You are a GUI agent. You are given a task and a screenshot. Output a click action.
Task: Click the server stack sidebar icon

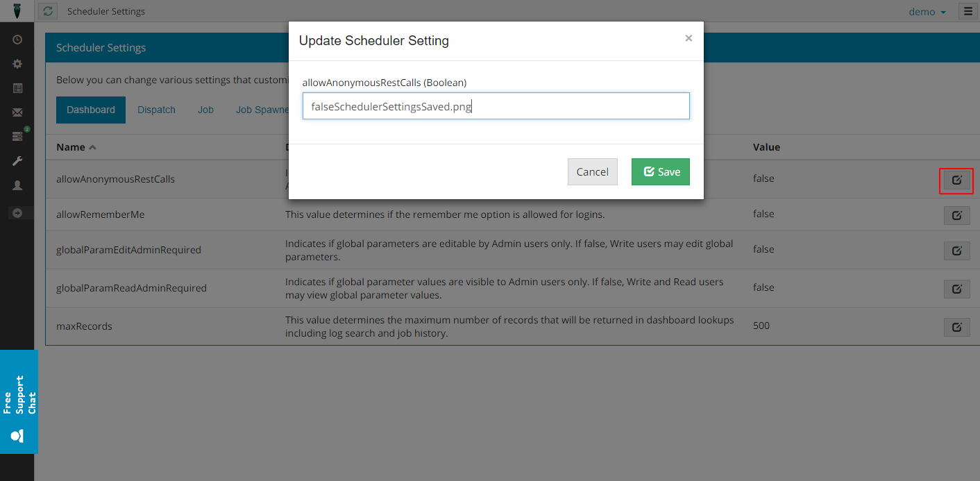(x=17, y=137)
